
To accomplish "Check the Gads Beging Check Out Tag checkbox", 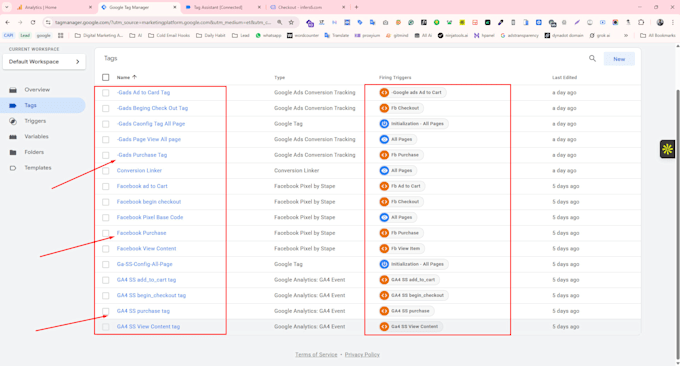I will click(106, 108).
